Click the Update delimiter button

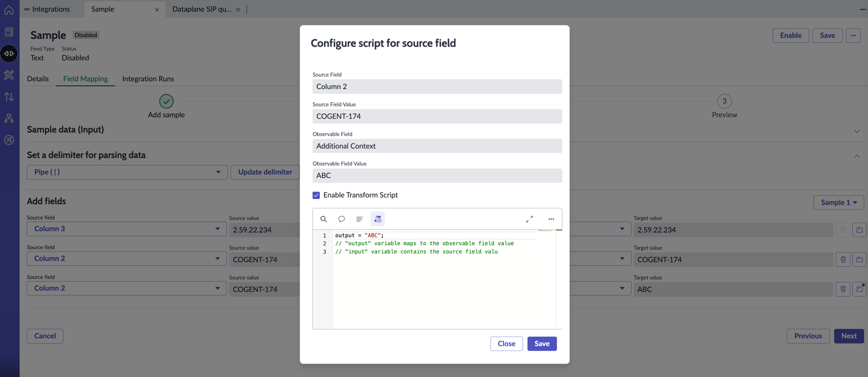(265, 172)
